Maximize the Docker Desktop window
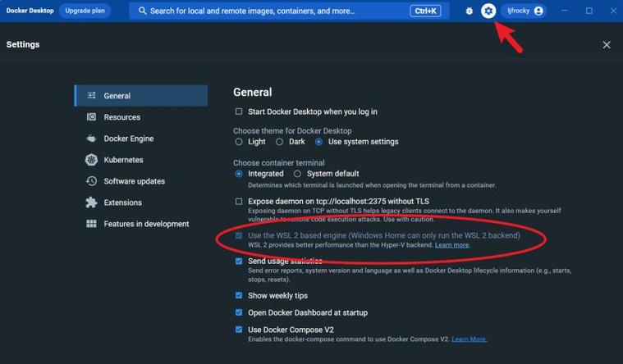 (589, 11)
